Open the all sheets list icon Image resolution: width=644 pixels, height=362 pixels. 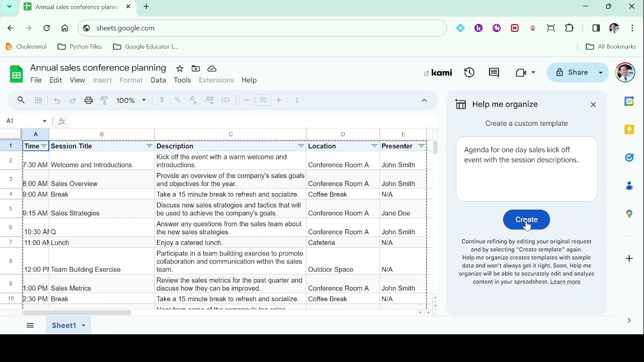pyautogui.click(x=30, y=326)
